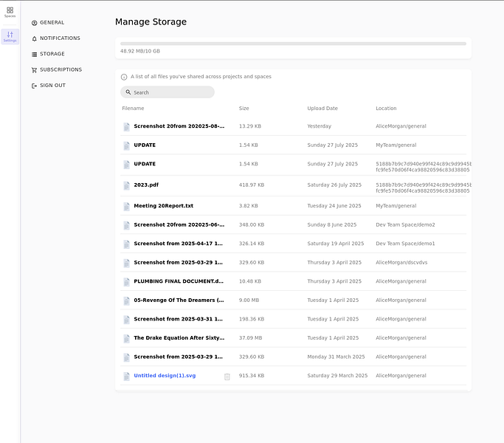Click the AliceMorgan/dscvdvs location
Viewport: 504px width, 443px height.
pos(401,263)
